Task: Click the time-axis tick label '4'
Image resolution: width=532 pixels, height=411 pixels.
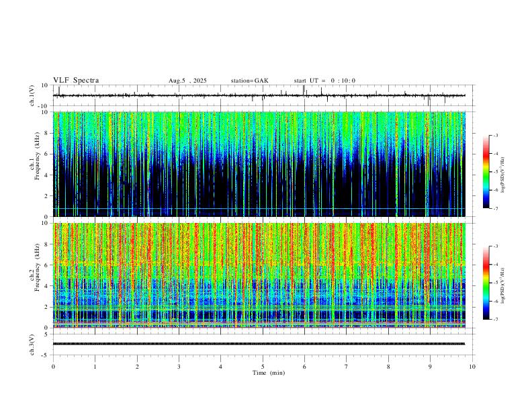Action: [221, 367]
